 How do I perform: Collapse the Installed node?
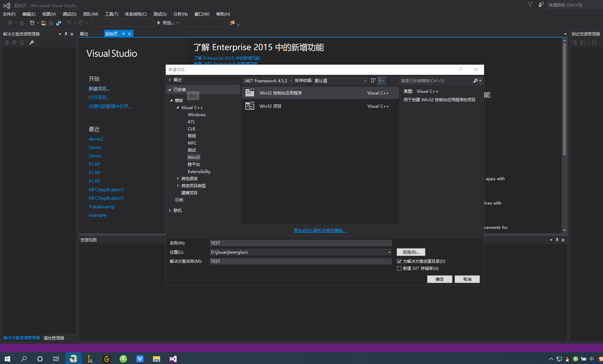pos(170,90)
